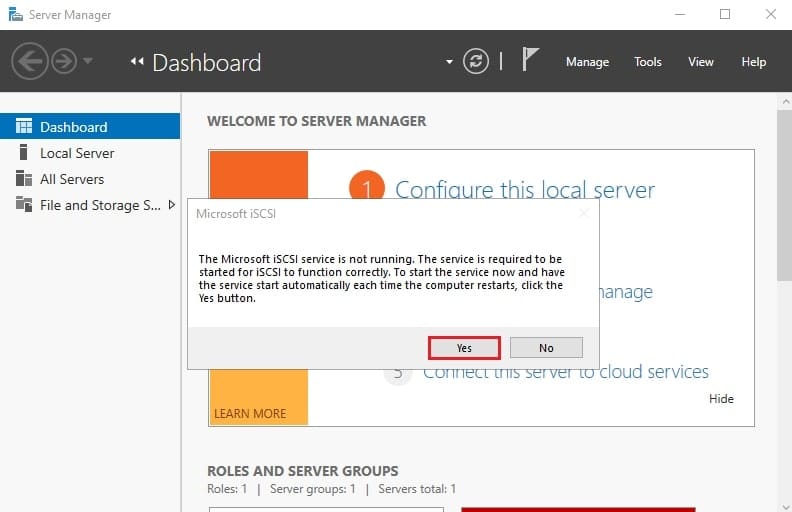Click the Servers total: 1 text

click(417, 489)
